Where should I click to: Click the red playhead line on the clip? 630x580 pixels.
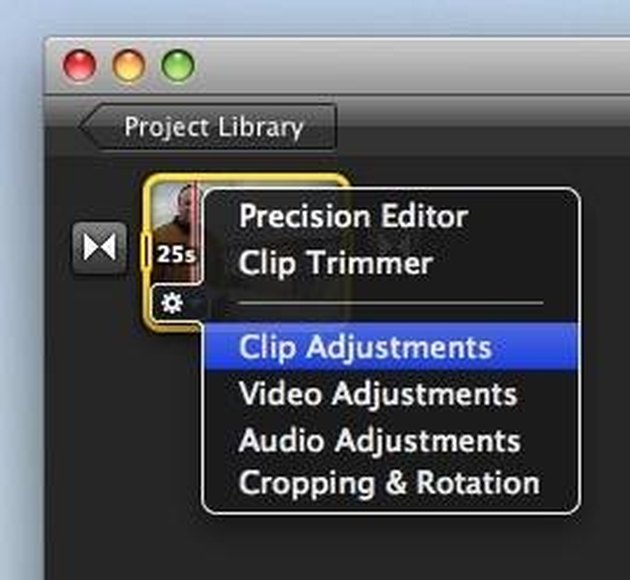[x=196, y=232]
